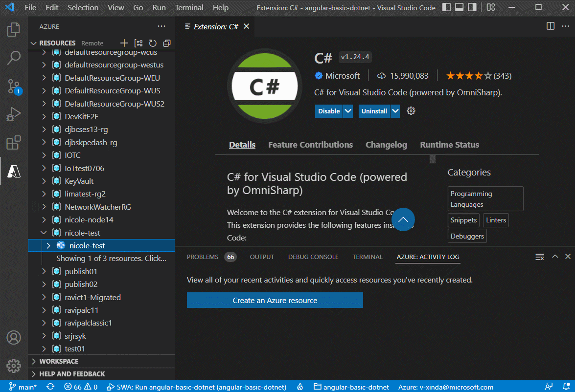Viewport: 575px width, 392px height.
Task: Expand the NetworkWatcherRG group
Action: [44, 207]
